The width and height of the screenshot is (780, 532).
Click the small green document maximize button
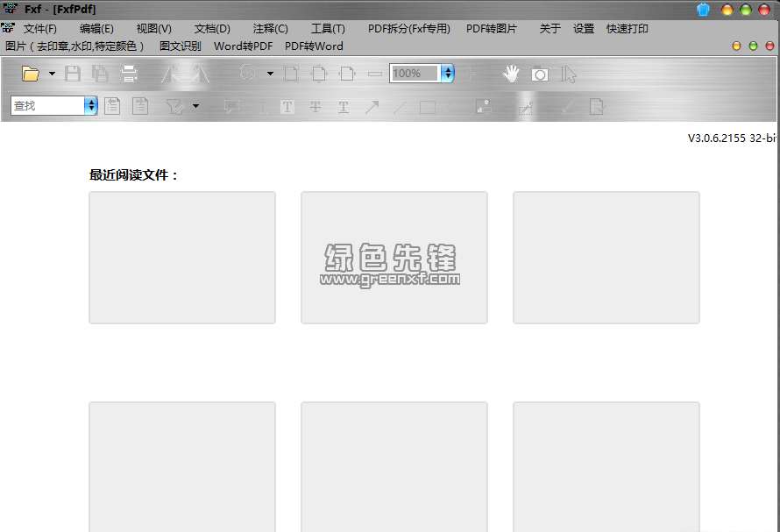753,46
